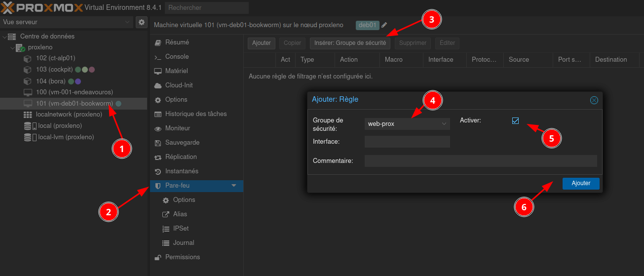Viewport: 644px width, 276px height.
Task: Click Insérer: Groupe de sécurité button
Action: coord(350,43)
